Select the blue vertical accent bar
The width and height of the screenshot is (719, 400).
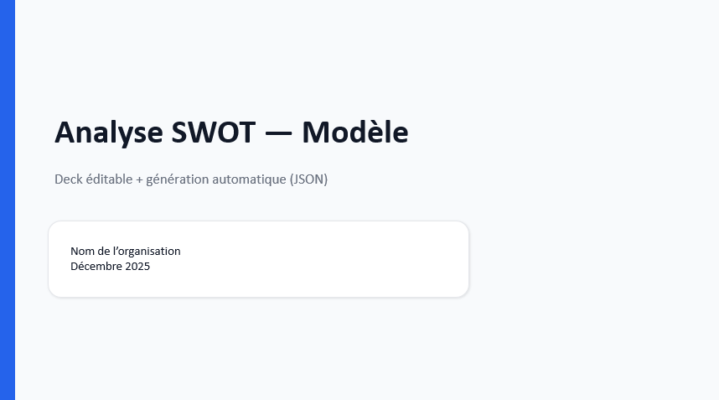click(7, 200)
